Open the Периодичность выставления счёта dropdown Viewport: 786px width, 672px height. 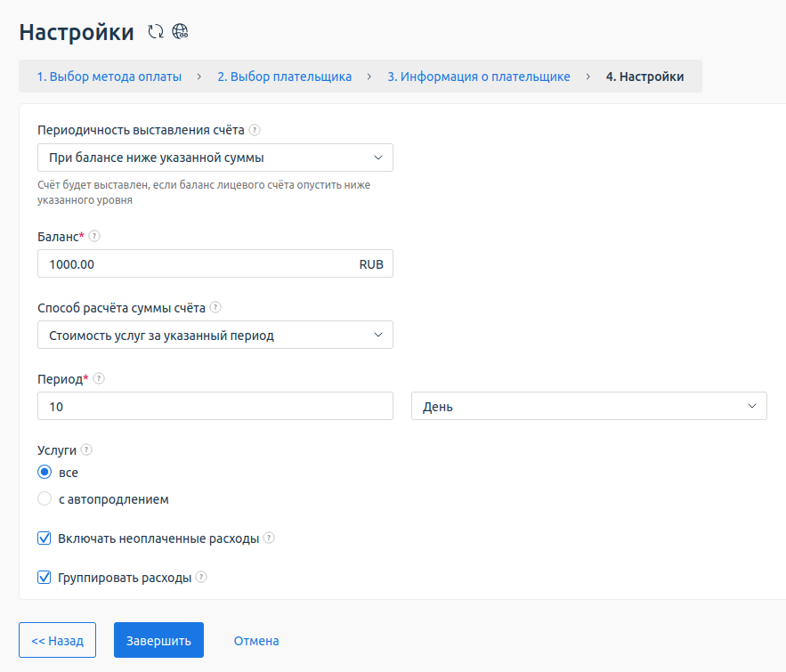click(x=215, y=158)
